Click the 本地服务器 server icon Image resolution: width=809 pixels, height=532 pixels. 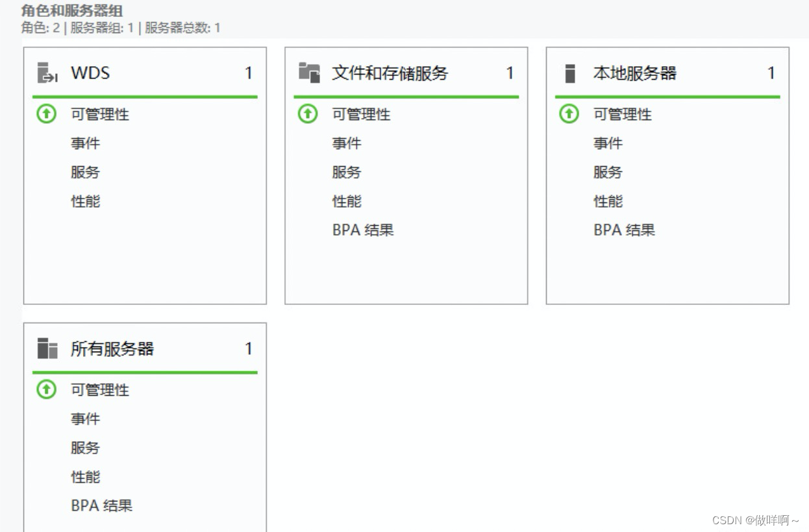click(570, 73)
